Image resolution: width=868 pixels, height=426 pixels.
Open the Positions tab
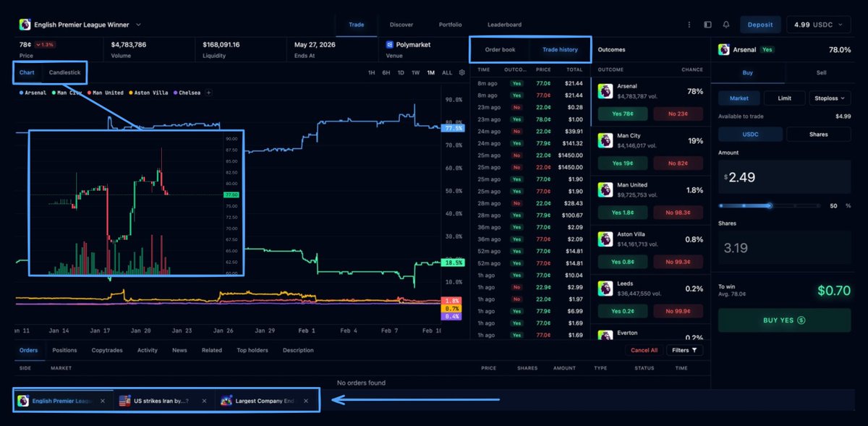(x=64, y=350)
